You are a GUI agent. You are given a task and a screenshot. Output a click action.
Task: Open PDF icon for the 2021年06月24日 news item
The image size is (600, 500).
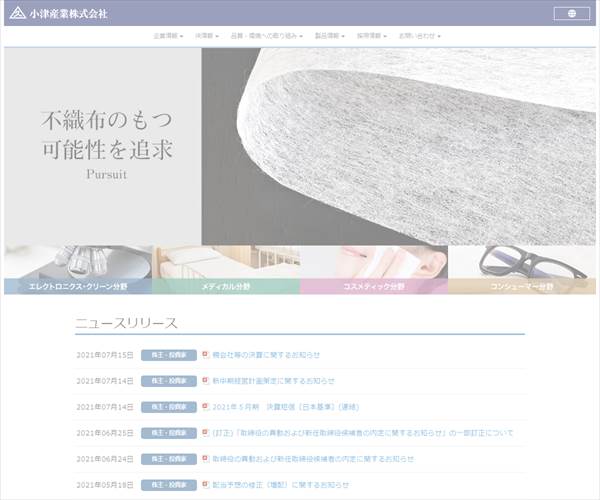205,459
